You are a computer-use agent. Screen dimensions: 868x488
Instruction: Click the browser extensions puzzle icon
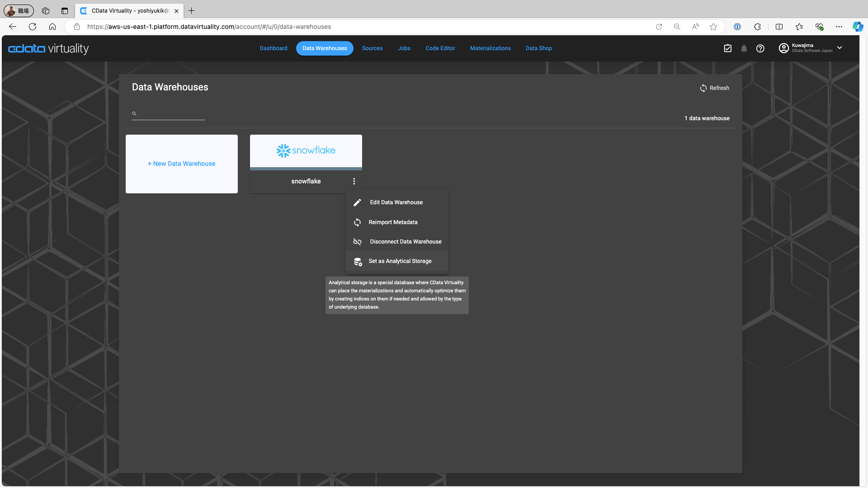point(757,27)
